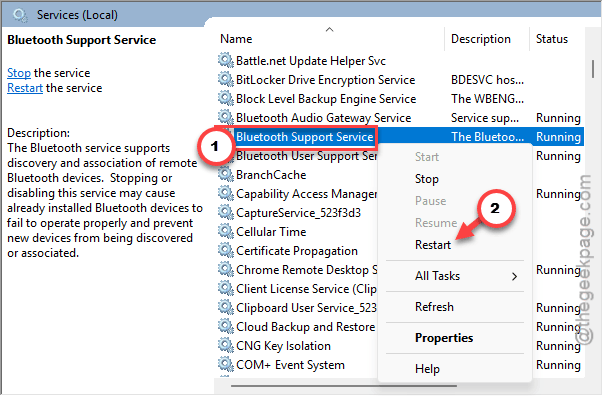Select Bluetooth User Support Service row
Screen dimensions: 603x396
[x=306, y=156]
